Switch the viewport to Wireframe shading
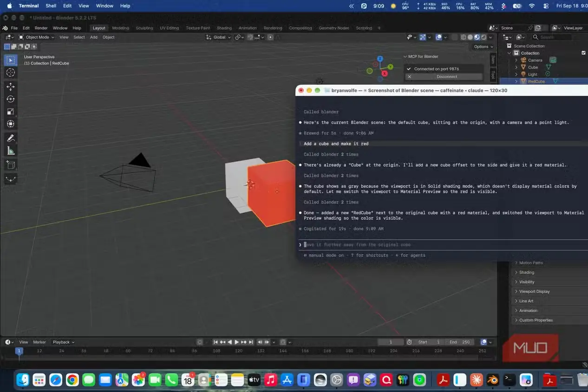This screenshot has width=588, height=392. pos(463,37)
